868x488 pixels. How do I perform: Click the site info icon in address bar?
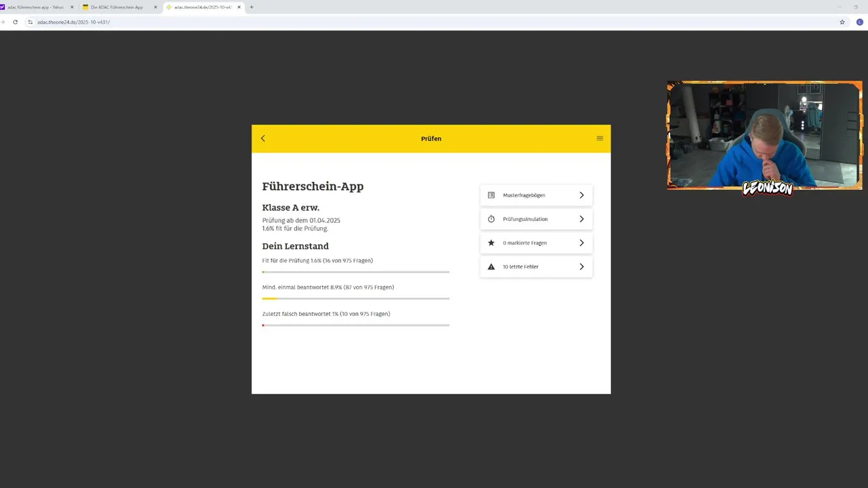point(30,22)
